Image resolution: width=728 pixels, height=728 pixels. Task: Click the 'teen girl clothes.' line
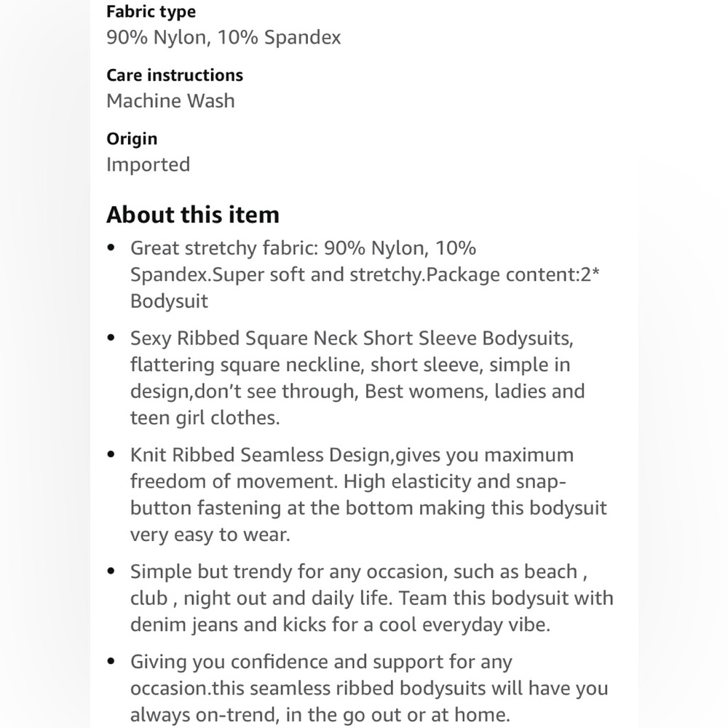coord(205,418)
